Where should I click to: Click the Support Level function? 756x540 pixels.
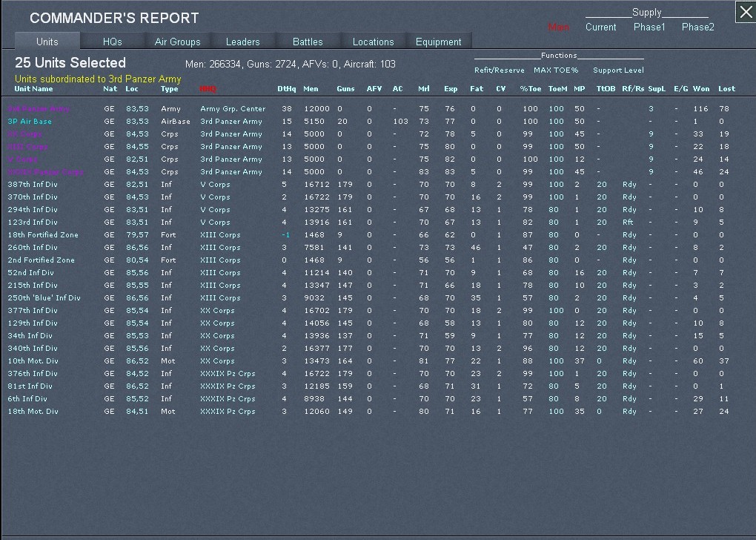[x=618, y=70]
